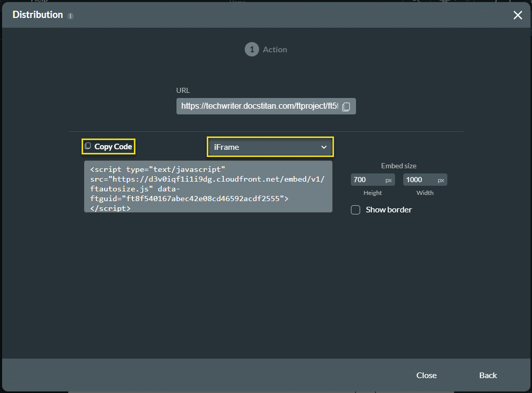Go back using the Back button
Image resolution: width=532 pixels, height=393 pixels.
[x=488, y=376]
